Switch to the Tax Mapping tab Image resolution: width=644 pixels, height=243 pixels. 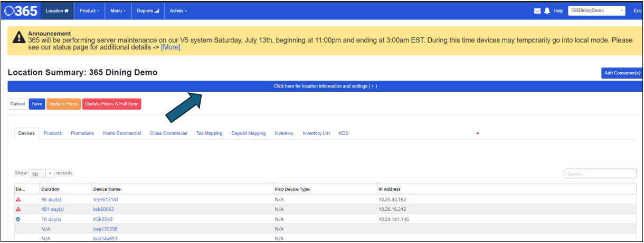tap(209, 133)
